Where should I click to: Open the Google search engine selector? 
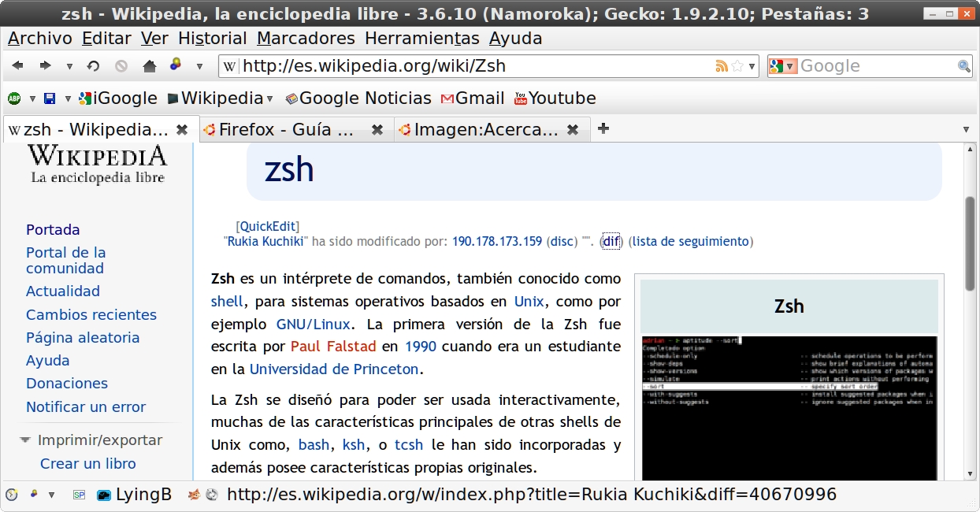point(783,66)
